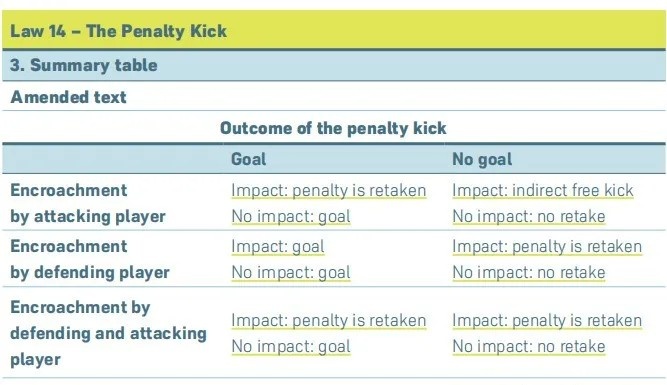Viewport: 667px width, 385px height.
Task: Click defending player Goal 'No impact: goal'
Action: 291,273
